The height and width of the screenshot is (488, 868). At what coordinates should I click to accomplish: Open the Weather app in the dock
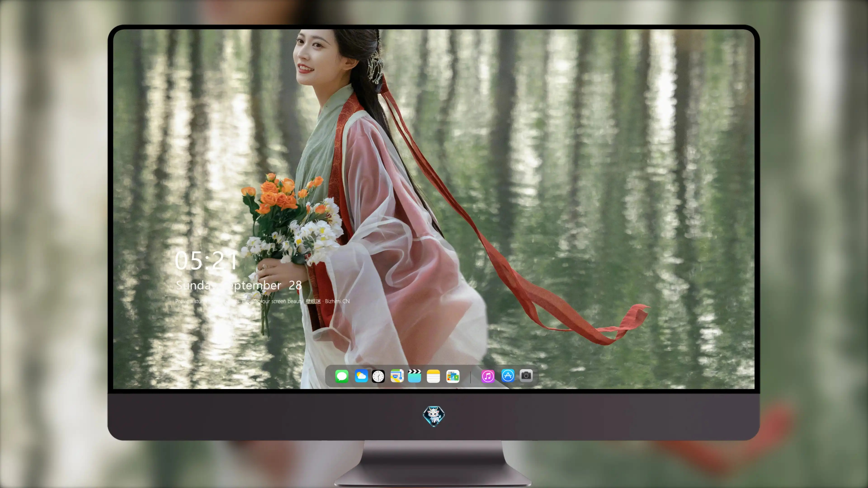pyautogui.click(x=361, y=376)
